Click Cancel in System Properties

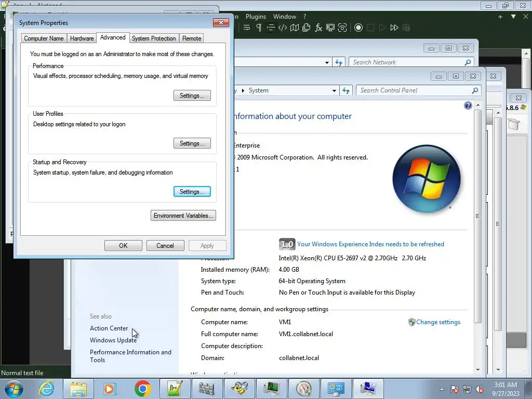tap(165, 246)
